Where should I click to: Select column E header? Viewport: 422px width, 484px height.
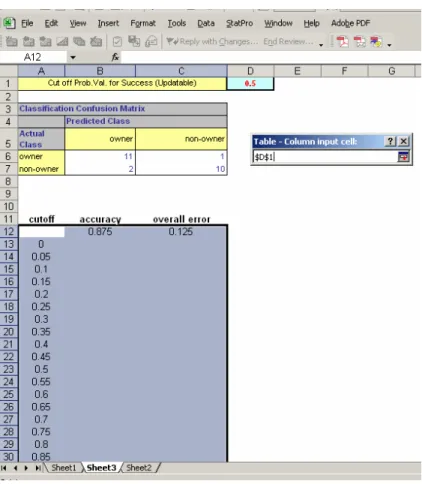point(297,71)
